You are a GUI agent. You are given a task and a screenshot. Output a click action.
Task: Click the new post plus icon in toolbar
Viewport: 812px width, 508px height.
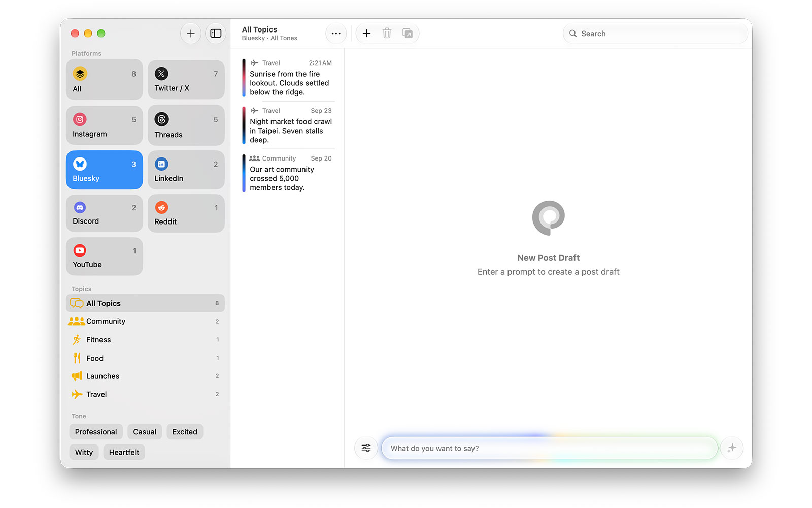click(x=366, y=34)
